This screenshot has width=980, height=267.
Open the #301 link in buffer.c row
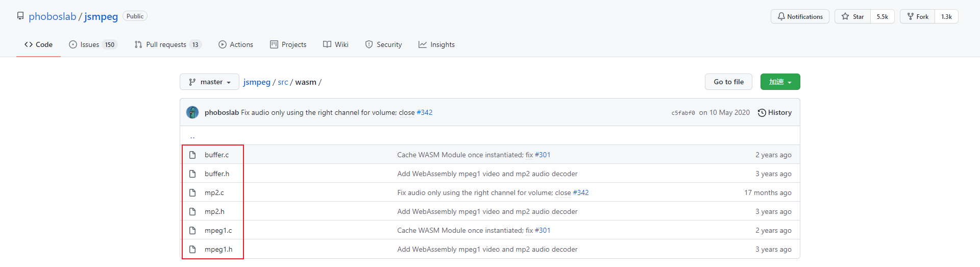pyautogui.click(x=543, y=155)
